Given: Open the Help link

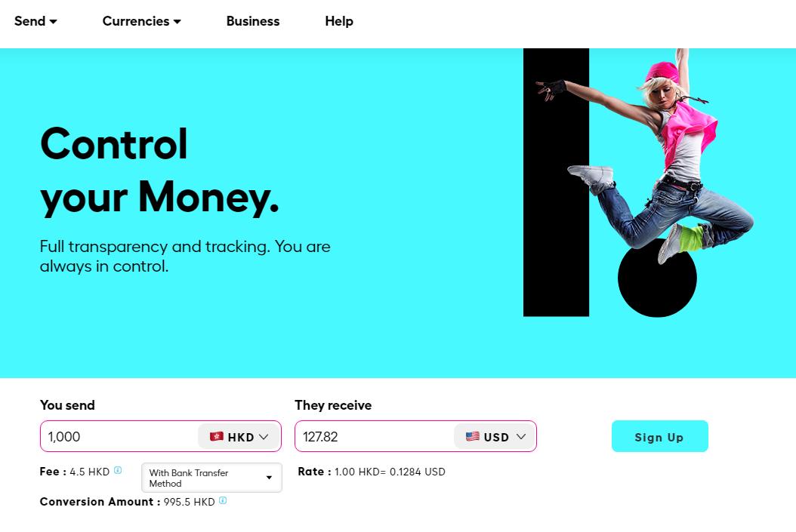Looking at the screenshot, I should pyautogui.click(x=339, y=21).
